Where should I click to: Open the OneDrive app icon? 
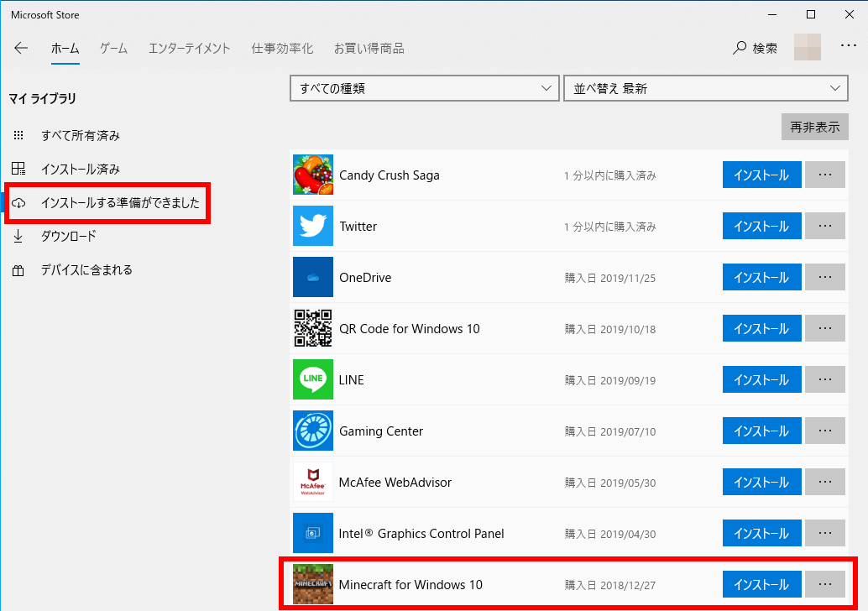point(313,277)
